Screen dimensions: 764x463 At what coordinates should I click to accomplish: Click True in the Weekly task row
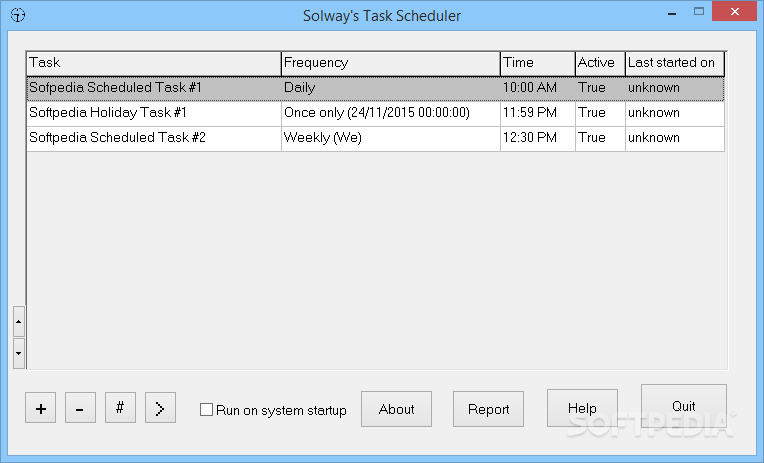[600, 138]
